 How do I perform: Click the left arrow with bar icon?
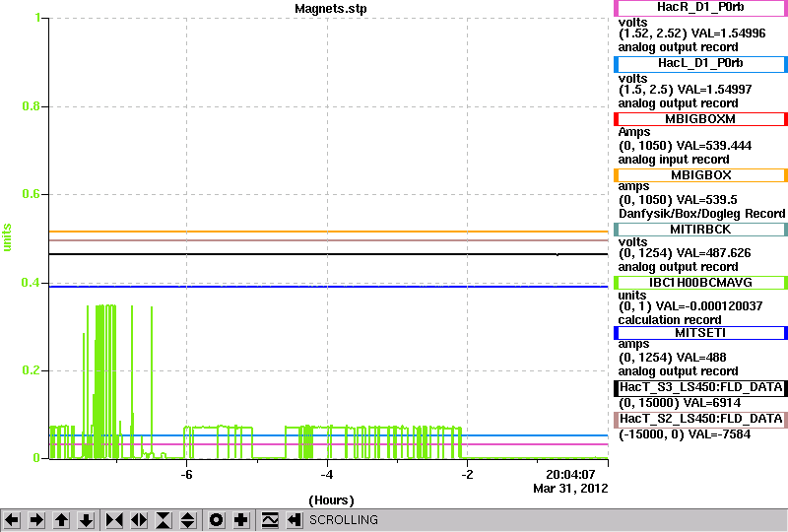pyautogui.click(x=295, y=520)
